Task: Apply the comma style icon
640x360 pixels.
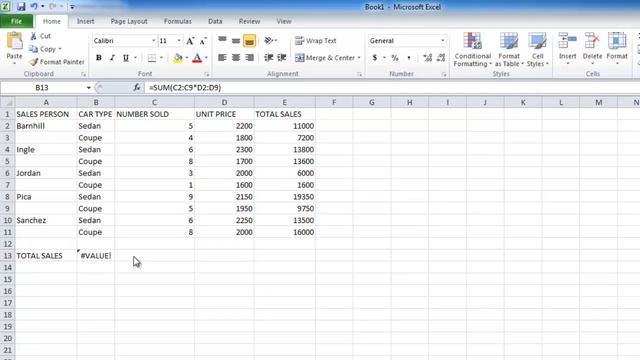Action: click(409, 58)
